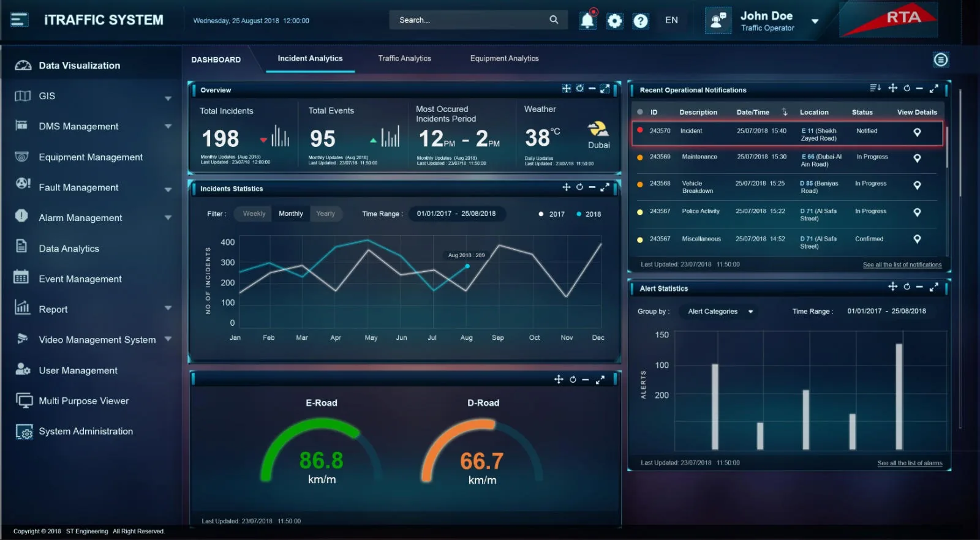The width and height of the screenshot is (980, 540).
Task: Switch to the Traffic Analytics tab
Action: [404, 59]
